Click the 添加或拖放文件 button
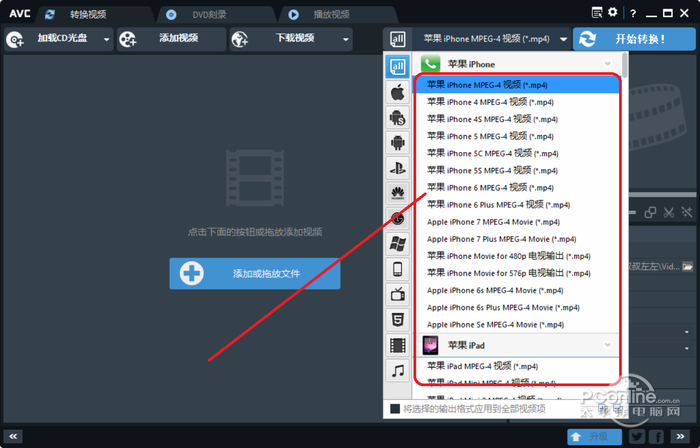This screenshot has height=448, width=700. pos(254,274)
